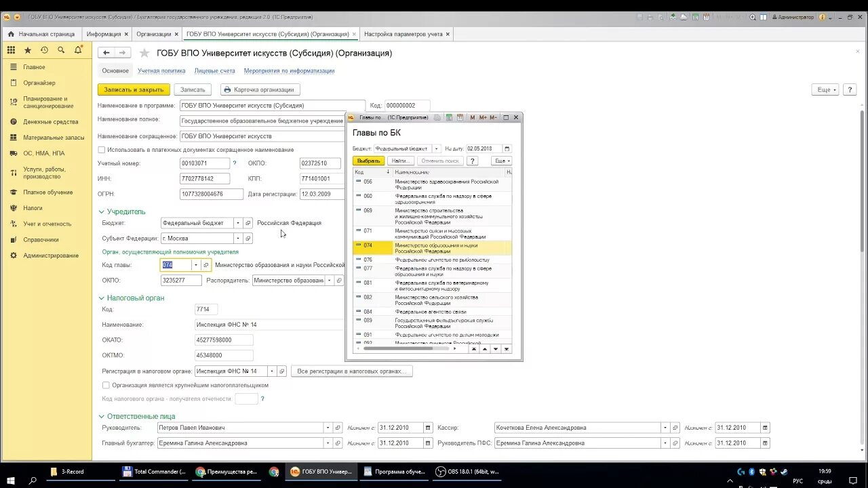Open the record link beside Код главы 074

pos(206,265)
